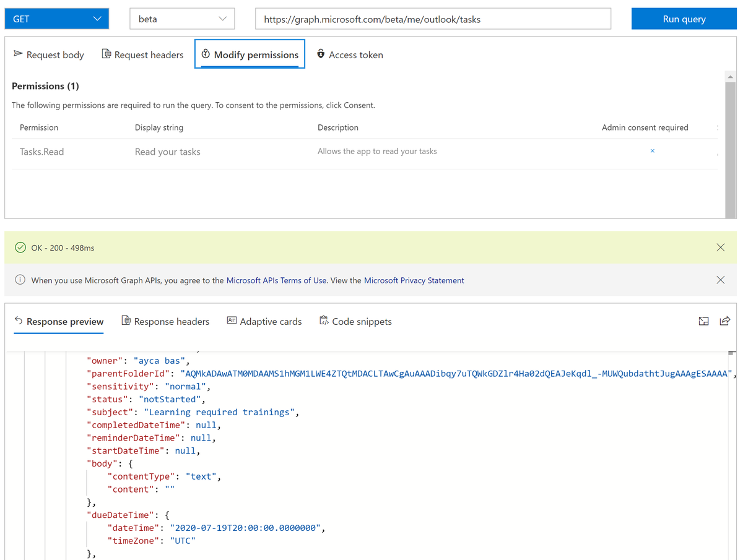Click 'Allows the app to read your tasks'
The image size is (743, 560).
point(377,151)
